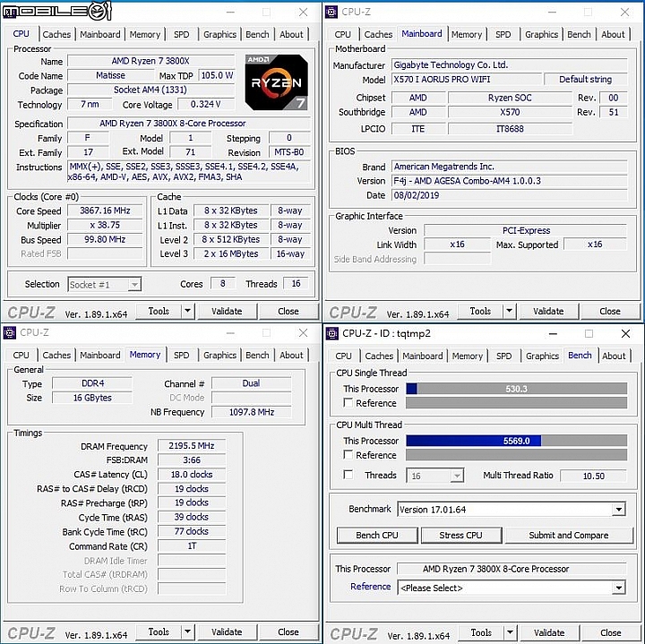The width and height of the screenshot is (645, 644).
Task: Open the Socket #1 selection dropdown
Action: tap(134, 285)
